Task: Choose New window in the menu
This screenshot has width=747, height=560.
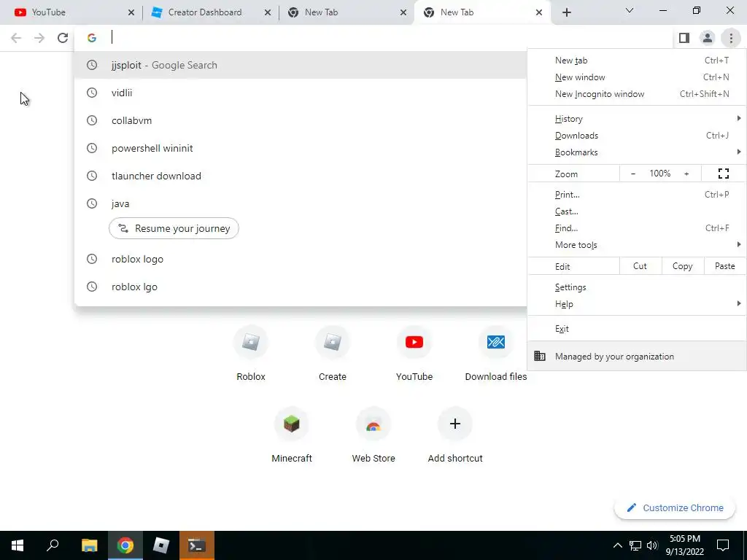Action: 637,77
